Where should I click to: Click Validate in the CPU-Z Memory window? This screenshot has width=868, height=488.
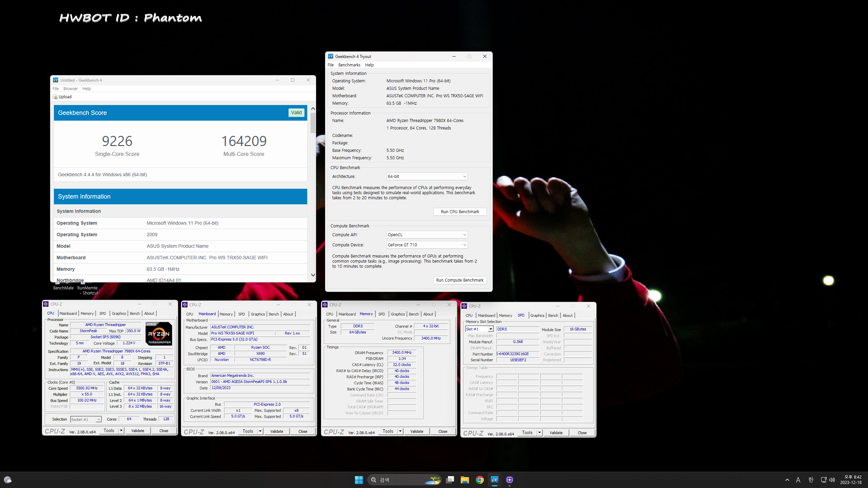click(417, 431)
